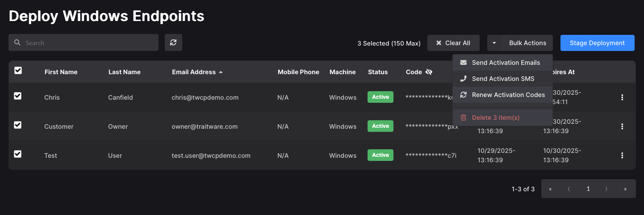
Task: Go to the last page of results
Action: pyautogui.click(x=625, y=189)
